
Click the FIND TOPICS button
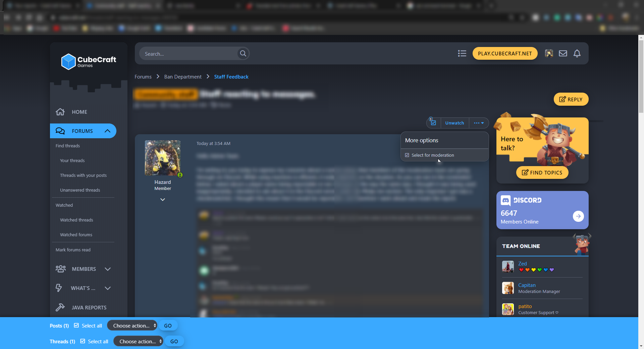[x=542, y=172]
